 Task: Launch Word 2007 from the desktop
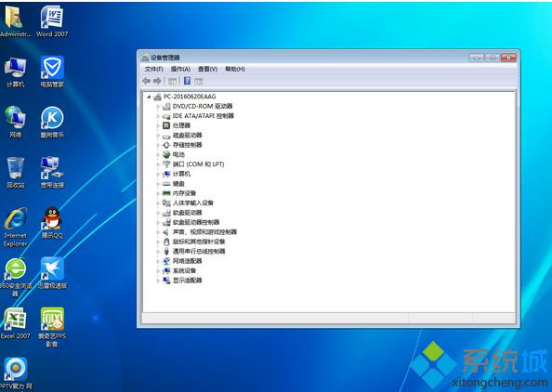[52, 21]
